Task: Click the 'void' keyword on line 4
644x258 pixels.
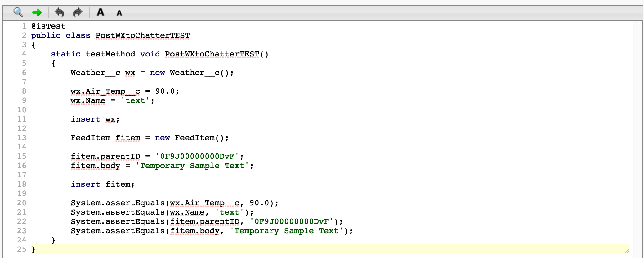Action: (150, 54)
